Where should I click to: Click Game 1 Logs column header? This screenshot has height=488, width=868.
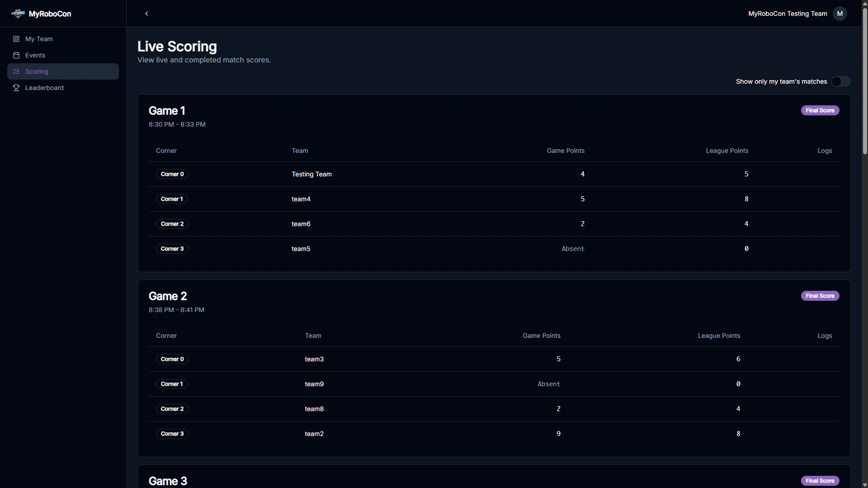coord(825,151)
